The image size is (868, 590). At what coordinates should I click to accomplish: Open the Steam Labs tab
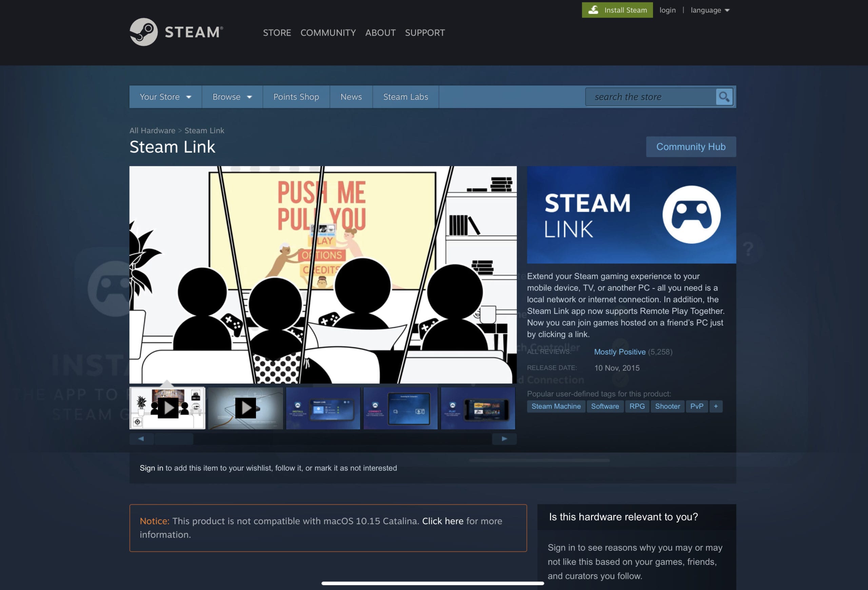coord(405,97)
